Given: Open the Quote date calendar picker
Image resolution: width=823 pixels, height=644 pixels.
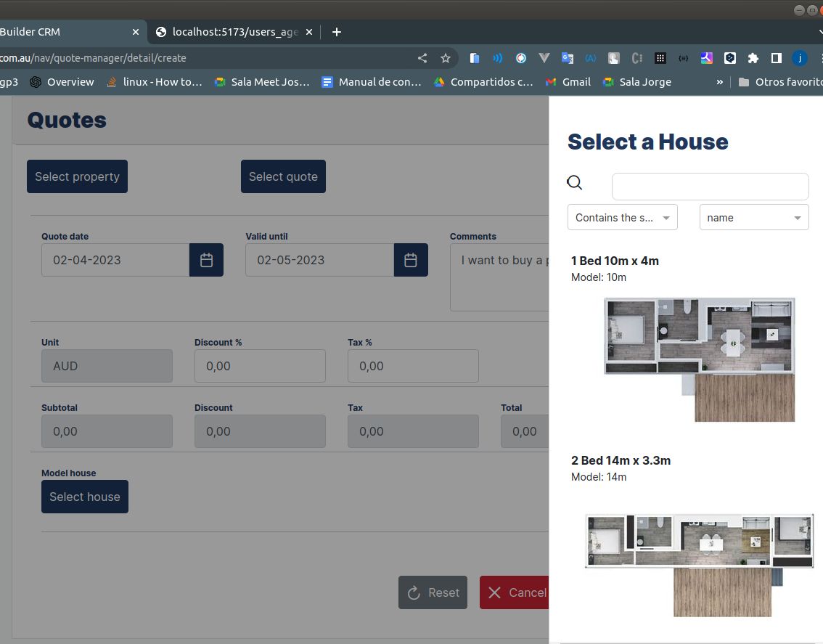Looking at the screenshot, I should [x=206, y=260].
